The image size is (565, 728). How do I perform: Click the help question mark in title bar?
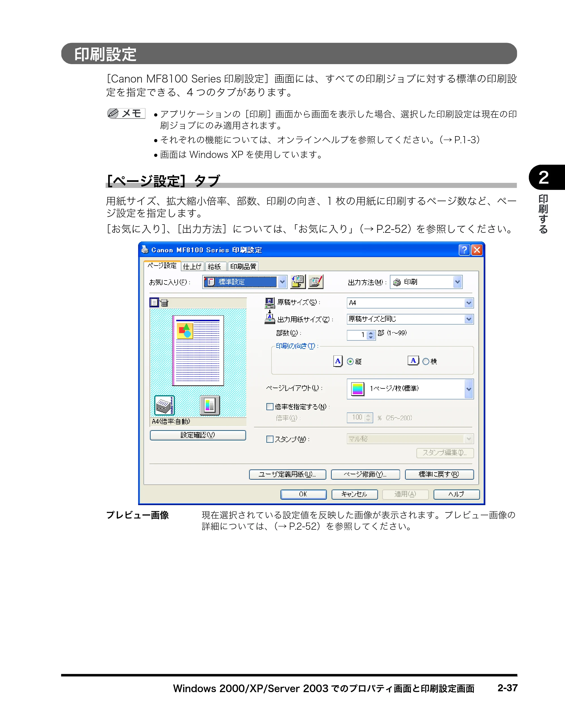pyautogui.click(x=464, y=250)
